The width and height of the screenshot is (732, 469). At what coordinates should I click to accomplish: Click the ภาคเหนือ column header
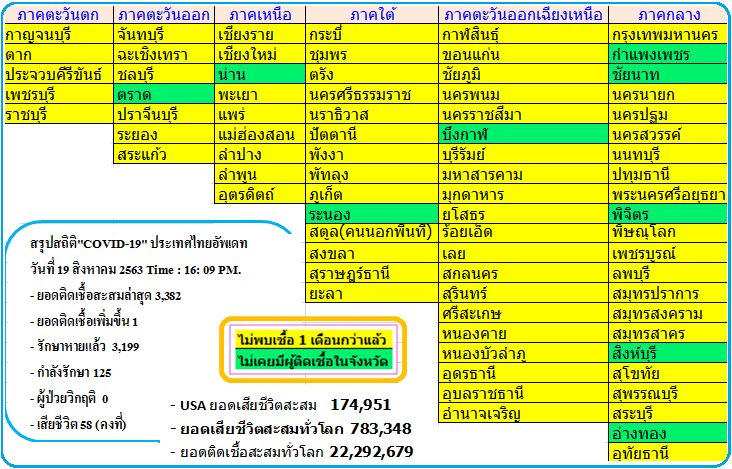coord(260,15)
